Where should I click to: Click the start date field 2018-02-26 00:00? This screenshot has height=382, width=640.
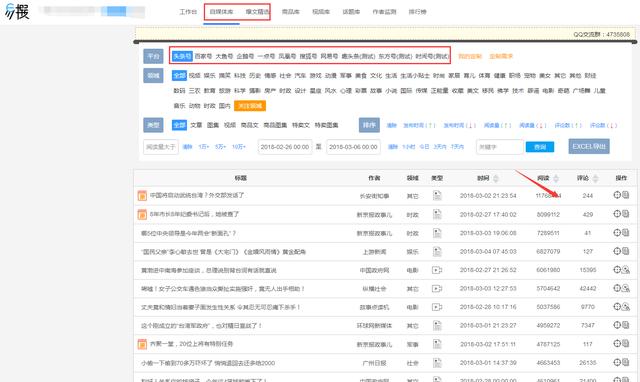(x=285, y=147)
